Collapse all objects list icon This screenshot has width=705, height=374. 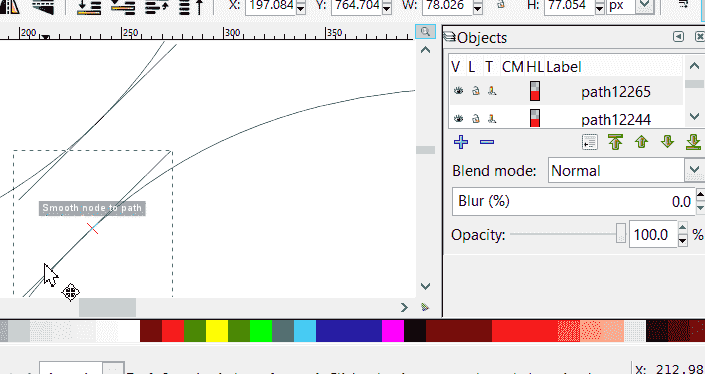coord(589,143)
